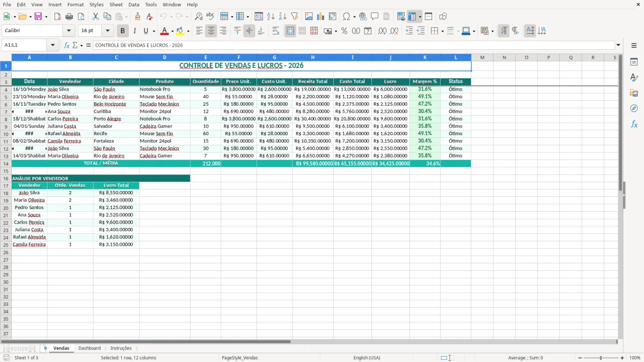
Task: Copy the selection to clipboard
Action: coord(107,17)
